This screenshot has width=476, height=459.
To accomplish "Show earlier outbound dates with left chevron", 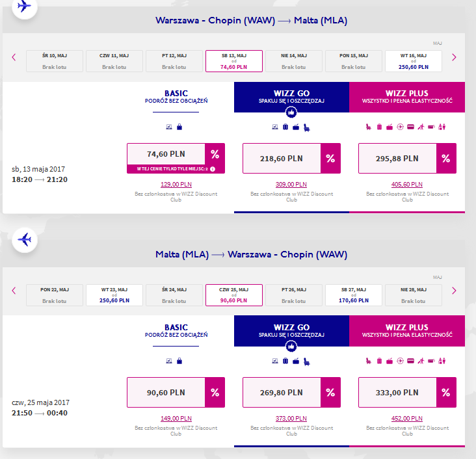I will coord(14,57).
